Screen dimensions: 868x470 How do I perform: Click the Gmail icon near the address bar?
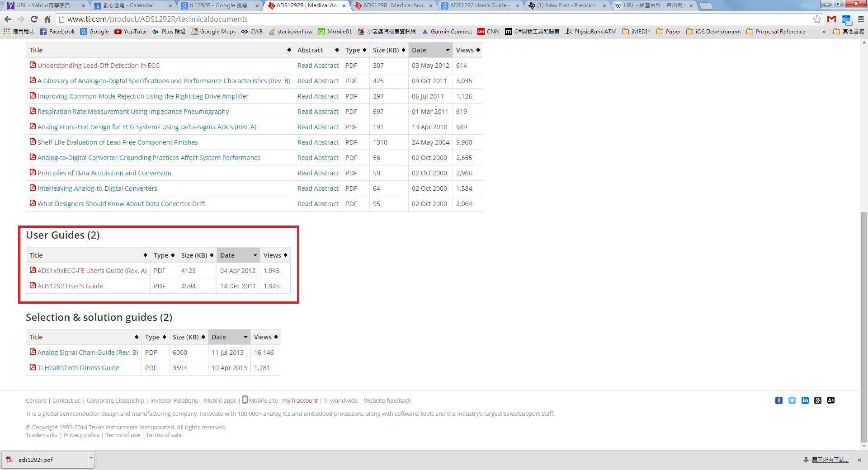click(x=831, y=19)
